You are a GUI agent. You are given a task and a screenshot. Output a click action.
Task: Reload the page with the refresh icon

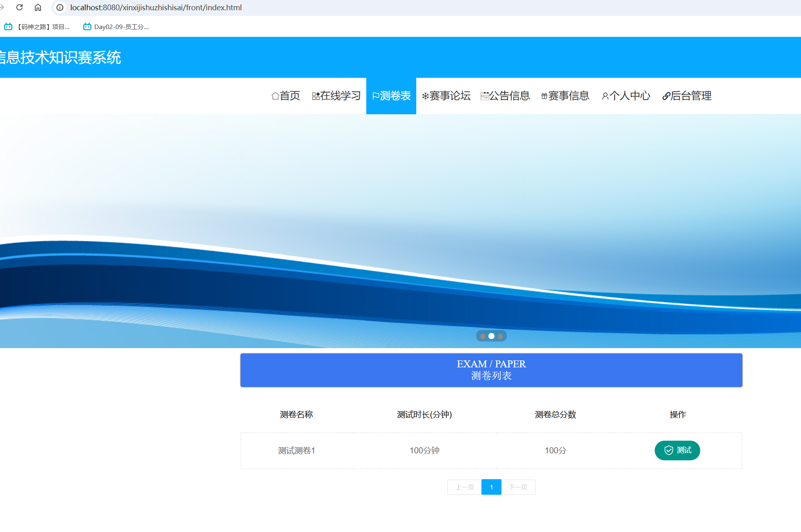pos(19,7)
